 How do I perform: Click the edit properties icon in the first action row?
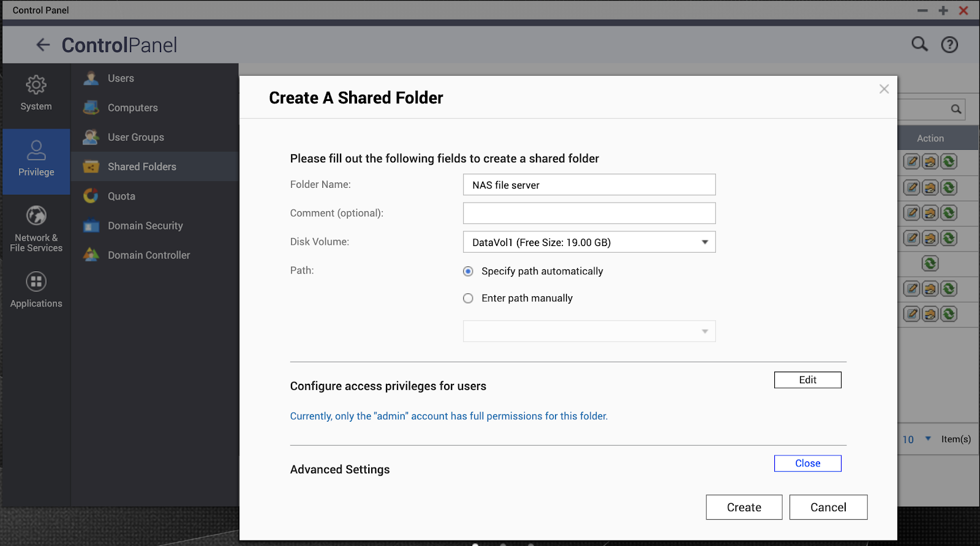coord(911,162)
